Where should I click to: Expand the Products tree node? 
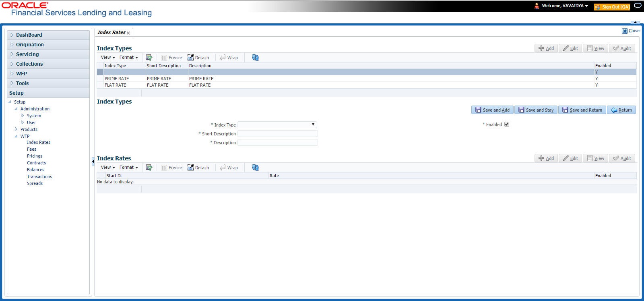tap(16, 129)
